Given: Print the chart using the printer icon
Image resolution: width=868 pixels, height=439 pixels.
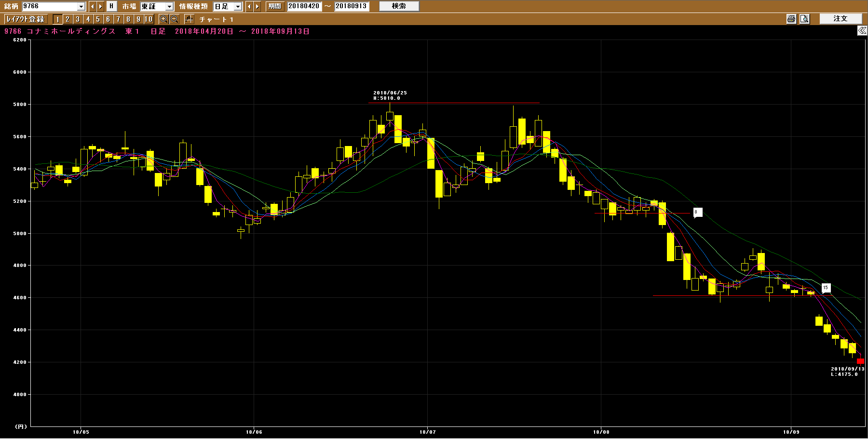Looking at the screenshot, I should pyautogui.click(x=791, y=19).
